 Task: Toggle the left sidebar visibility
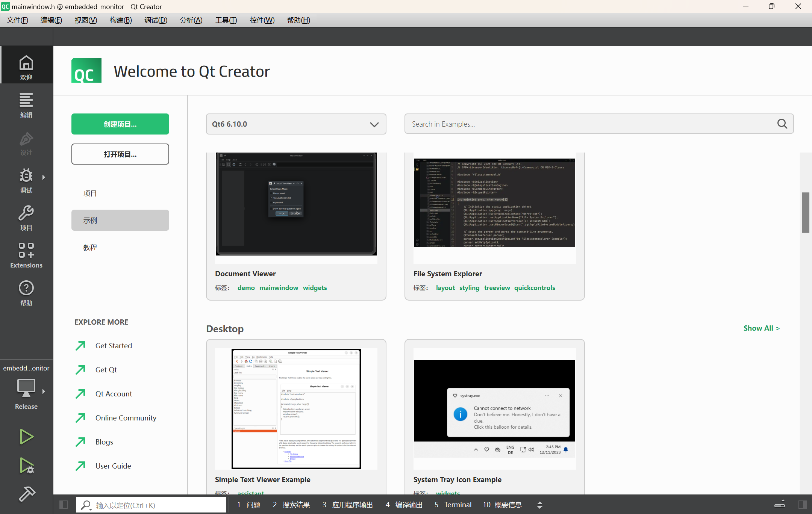64,505
